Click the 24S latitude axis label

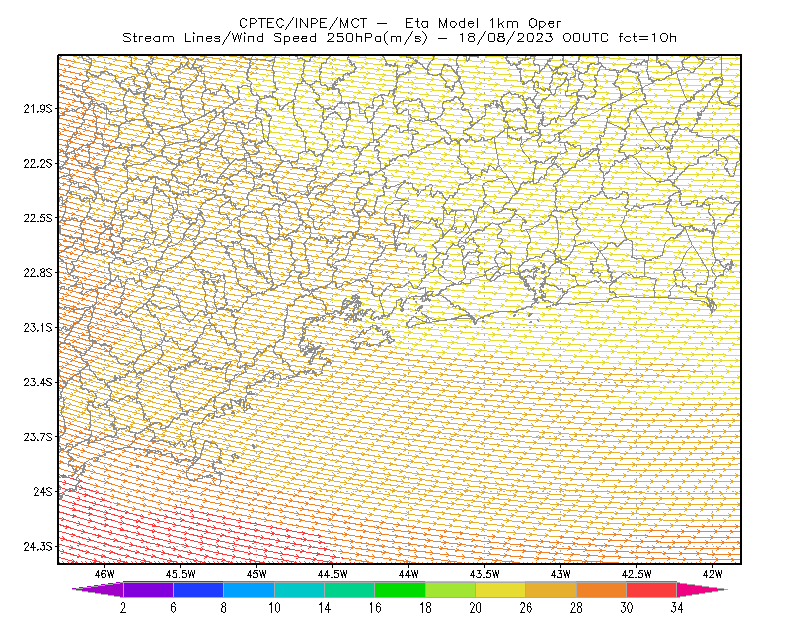[43, 491]
